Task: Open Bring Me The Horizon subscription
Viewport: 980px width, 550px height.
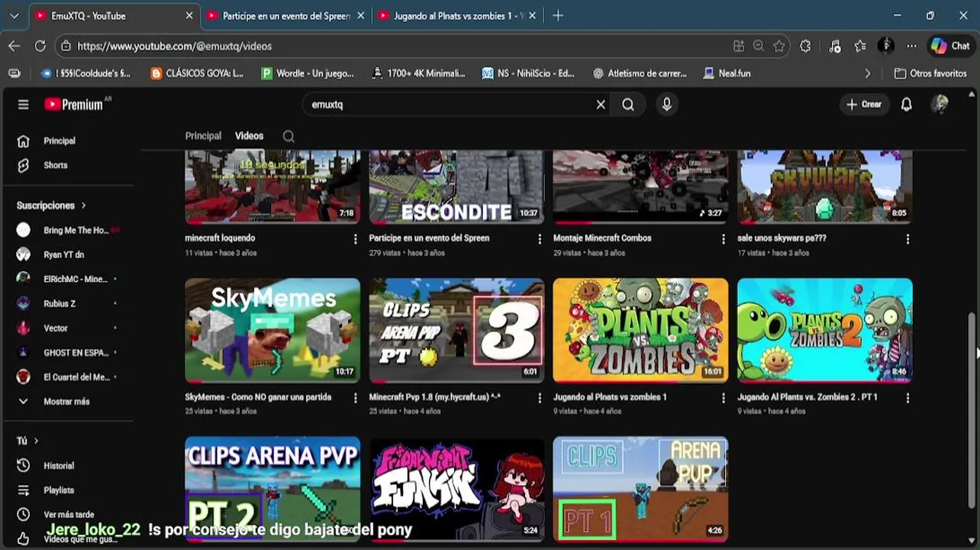Action: tap(67, 230)
